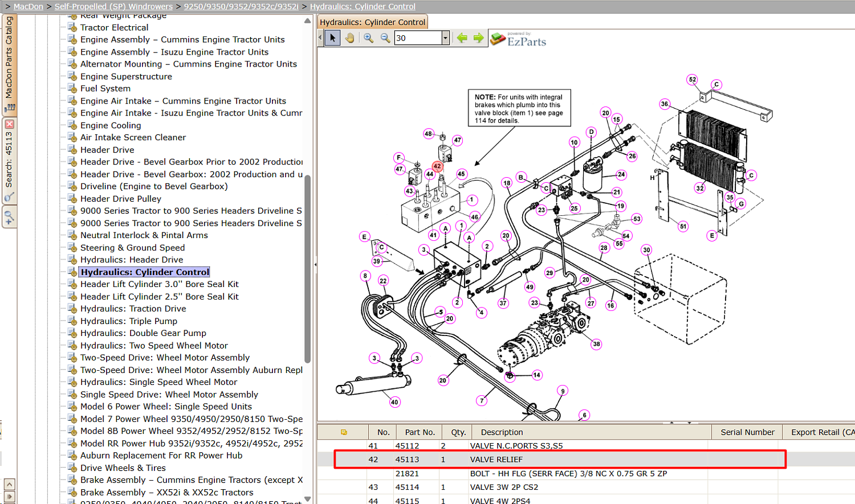This screenshot has height=504, width=855.
Task: Open Hydraulics: Traction Drive item
Action: (x=133, y=309)
